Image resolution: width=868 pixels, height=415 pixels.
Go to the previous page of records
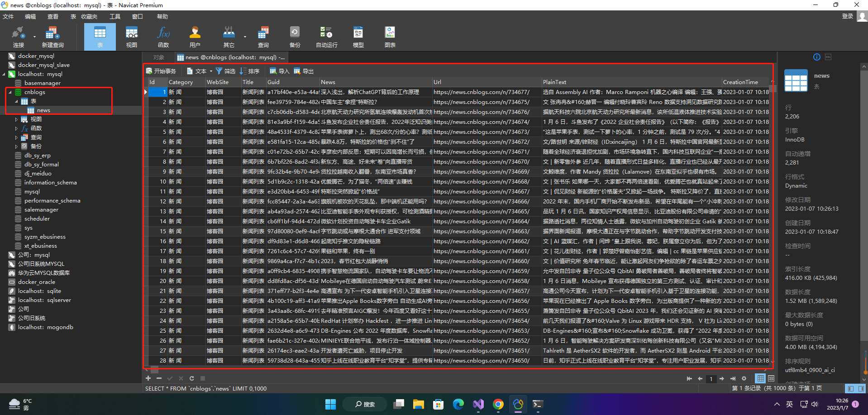pos(700,379)
